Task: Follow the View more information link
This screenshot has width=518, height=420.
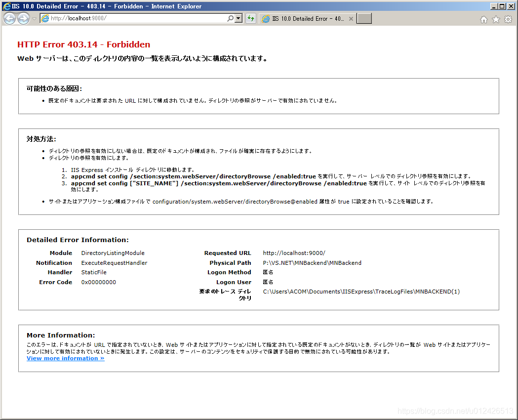Action: (65, 359)
